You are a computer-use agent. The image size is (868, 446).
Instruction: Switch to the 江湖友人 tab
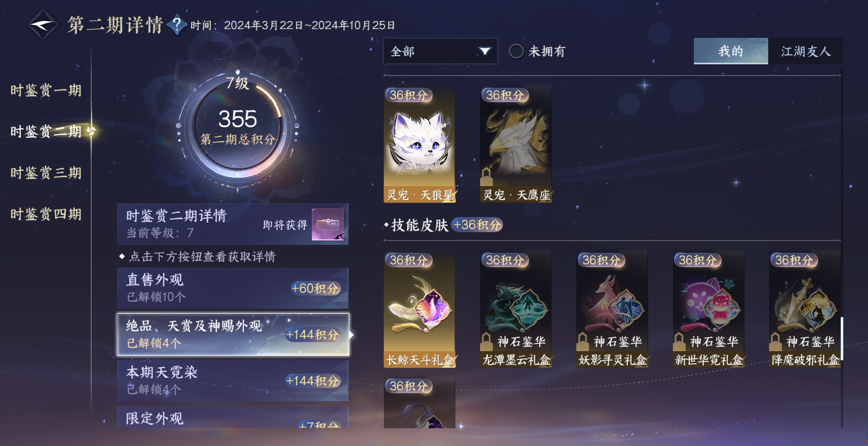[x=806, y=51]
